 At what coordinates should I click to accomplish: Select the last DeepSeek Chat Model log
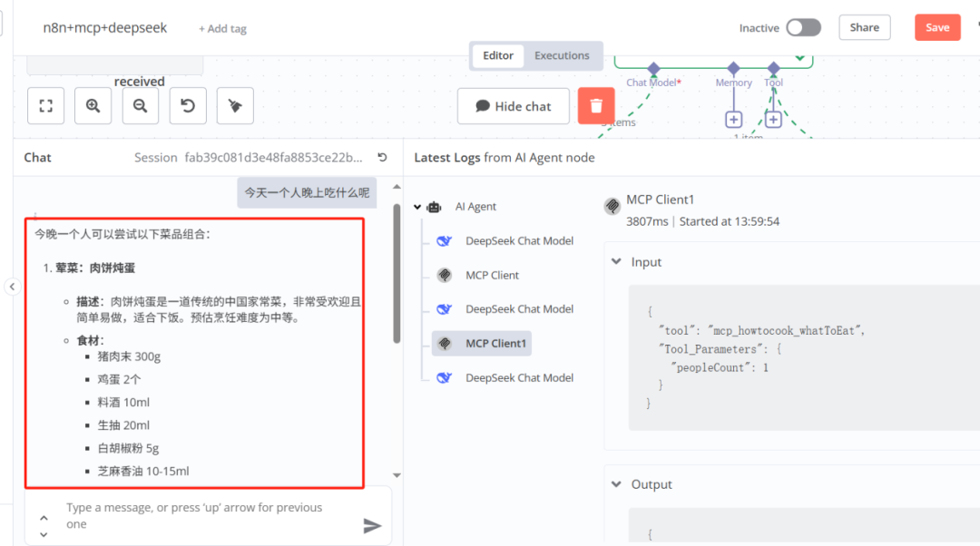tap(519, 378)
